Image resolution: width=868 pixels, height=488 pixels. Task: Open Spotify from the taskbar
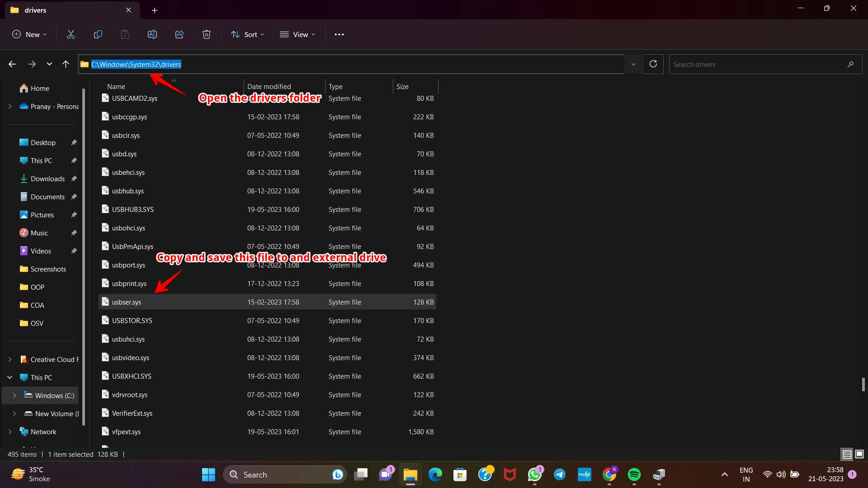634,474
